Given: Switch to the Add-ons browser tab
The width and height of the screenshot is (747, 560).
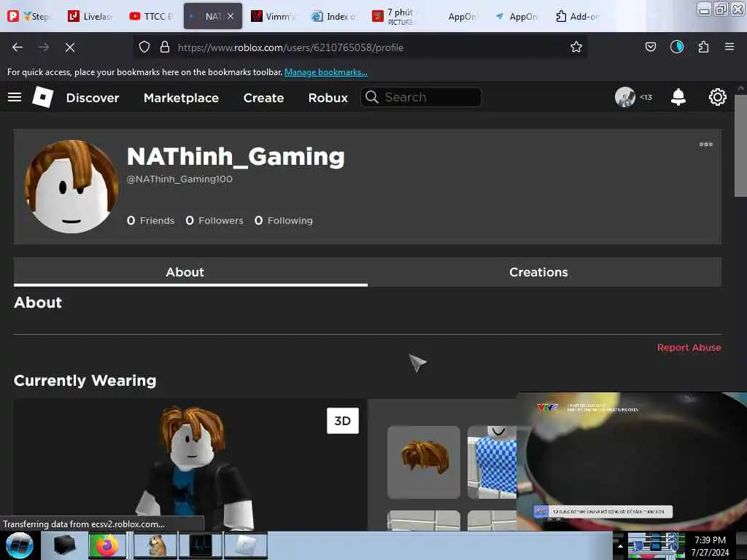Looking at the screenshot, I should coord(578,16).
